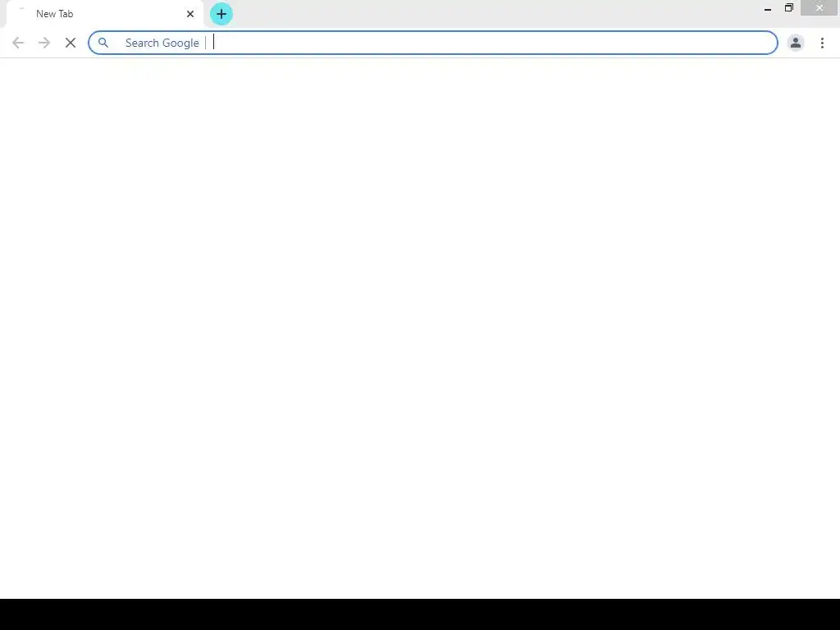
Task: Close the browser window
Action: [x=819, y=8]
